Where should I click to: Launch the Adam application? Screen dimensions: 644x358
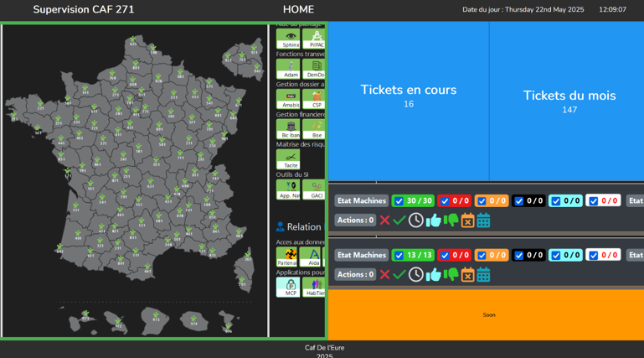[288, 69]
